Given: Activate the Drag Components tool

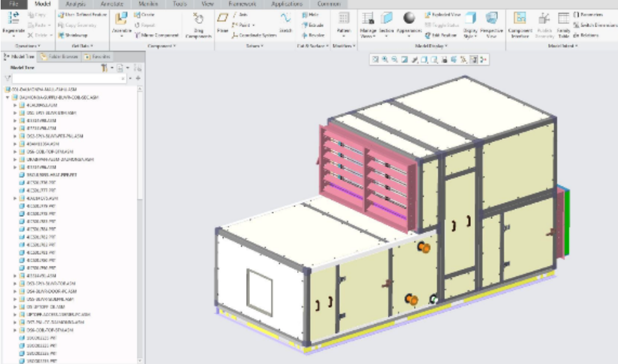Looking at the screenshot, I should point(198,24).
